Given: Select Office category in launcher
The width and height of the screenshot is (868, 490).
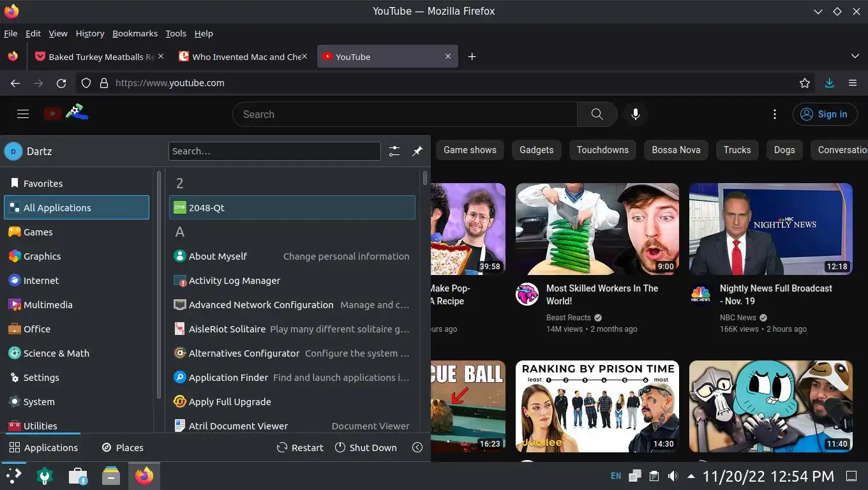Looking at the screenshot, I should pos(77,329).
